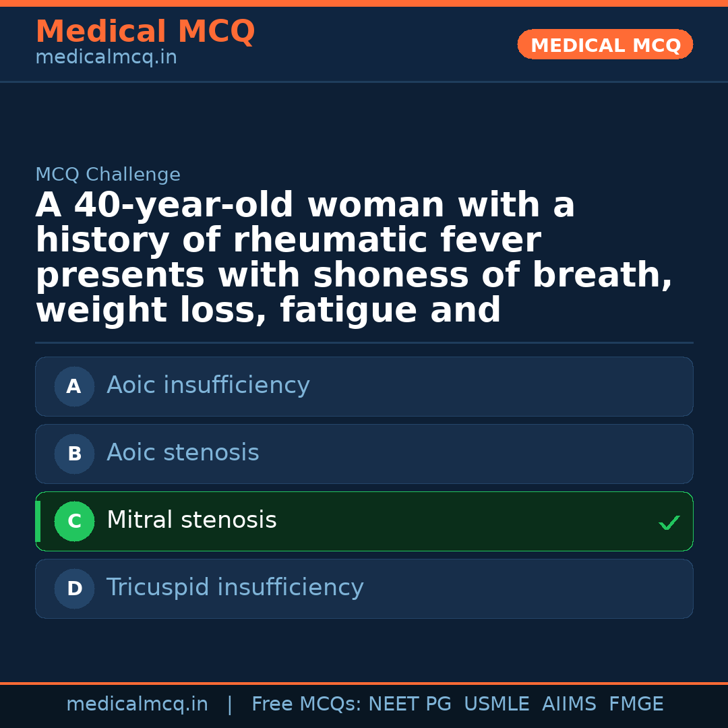Pick the Mitral stenosis answer text
Screen dimensions: 728x728
pyautogui.click(x=191, y=520)
